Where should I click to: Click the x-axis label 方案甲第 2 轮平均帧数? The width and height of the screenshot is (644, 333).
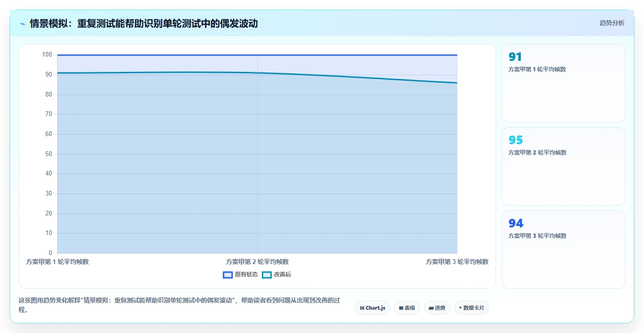[x=257, y=262]
